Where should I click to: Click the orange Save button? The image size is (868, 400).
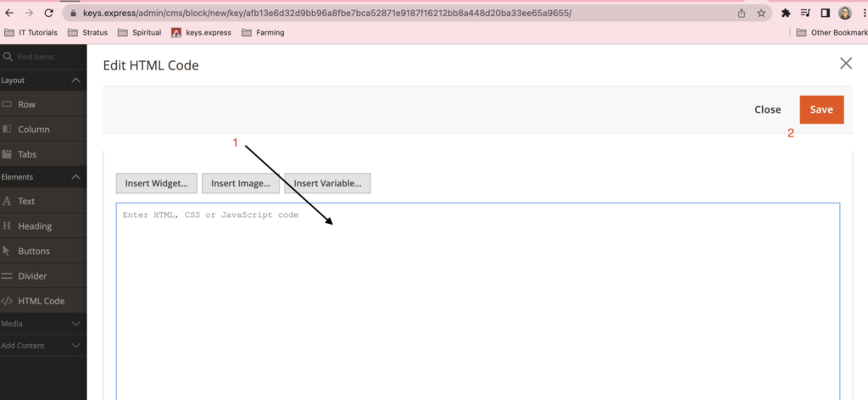pos(821,109)
